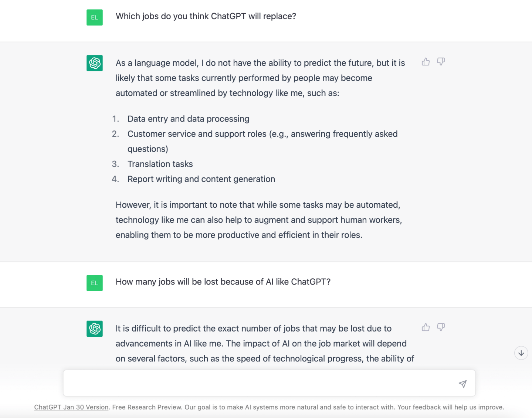This screenshot has width=532, height=418.
Task: Click the scroll-to-bottom down arrow
Action: [x=521, y=353]
